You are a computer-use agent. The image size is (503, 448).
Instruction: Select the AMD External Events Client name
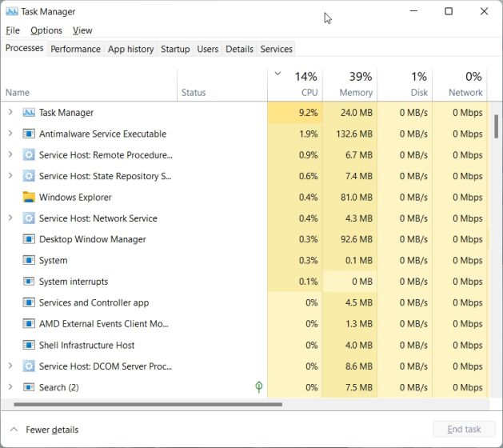pyautogui.click(x=104, y=324)
